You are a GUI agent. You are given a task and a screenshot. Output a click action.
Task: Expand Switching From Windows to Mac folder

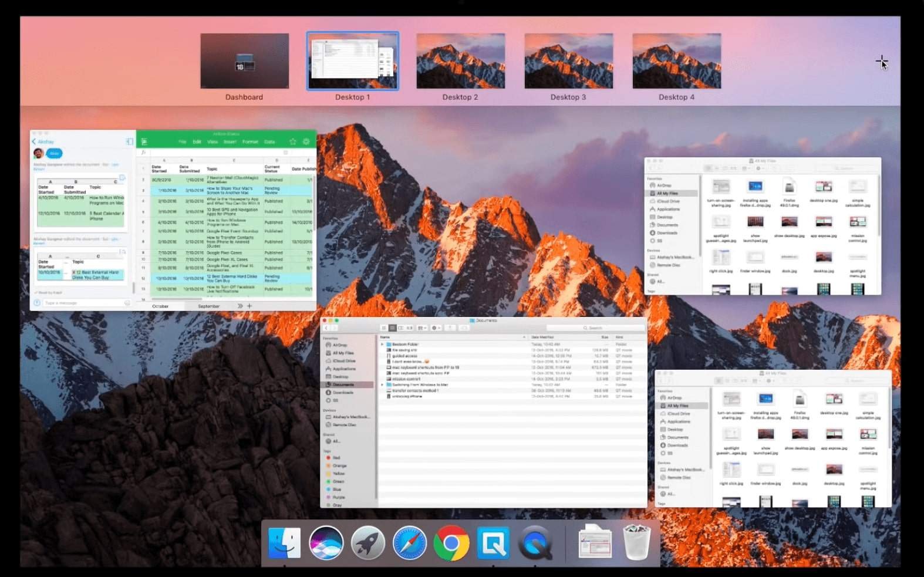tap(382, 384)
